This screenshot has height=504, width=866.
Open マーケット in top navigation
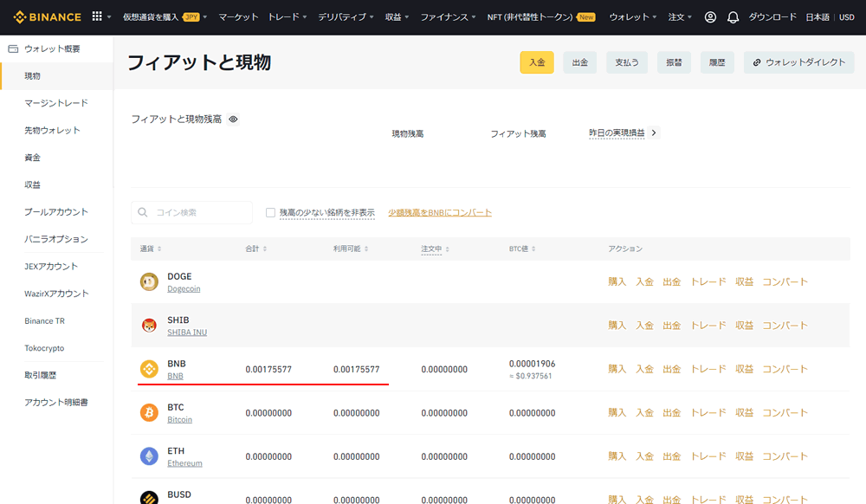238,17
